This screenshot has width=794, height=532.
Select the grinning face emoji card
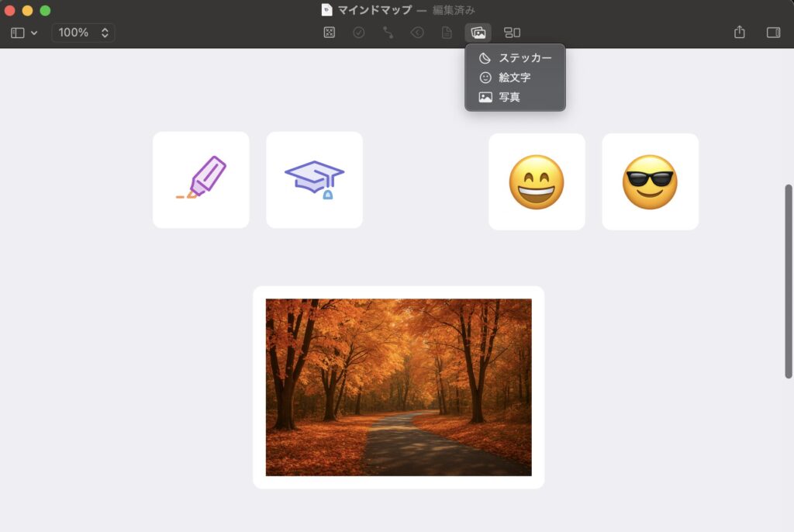click(537, 182)
